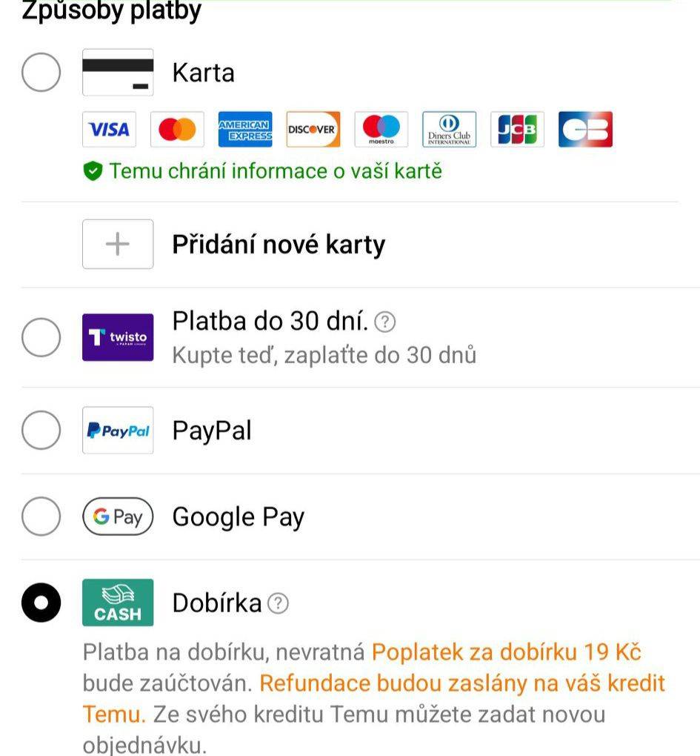The height and width of the screenshot is (756, 700).
Task: Choose the Twisto 30-day payment radio button
Action: (41, 337)
